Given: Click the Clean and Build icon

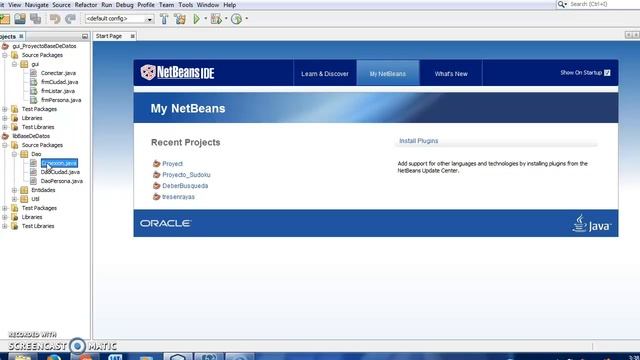Looking at the screenshot, I should pos(180,19).
